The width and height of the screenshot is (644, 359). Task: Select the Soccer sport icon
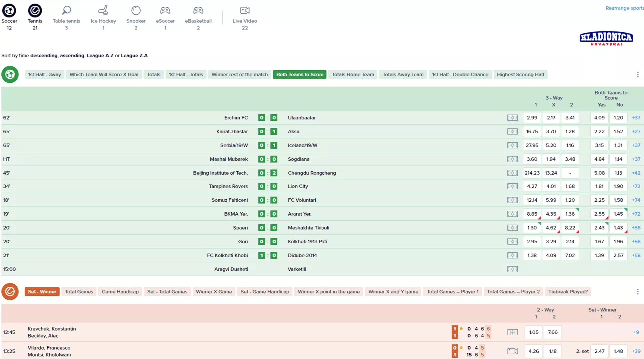(x=9, y=11)
